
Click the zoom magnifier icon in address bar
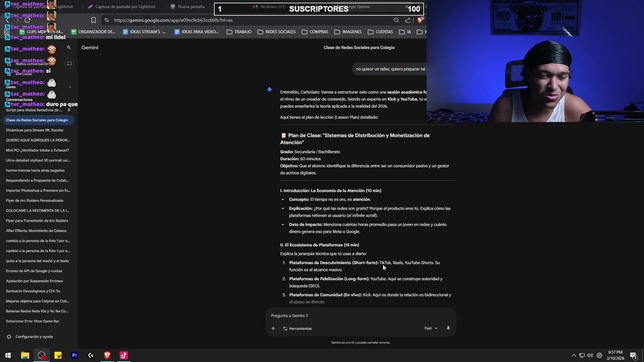396,20
